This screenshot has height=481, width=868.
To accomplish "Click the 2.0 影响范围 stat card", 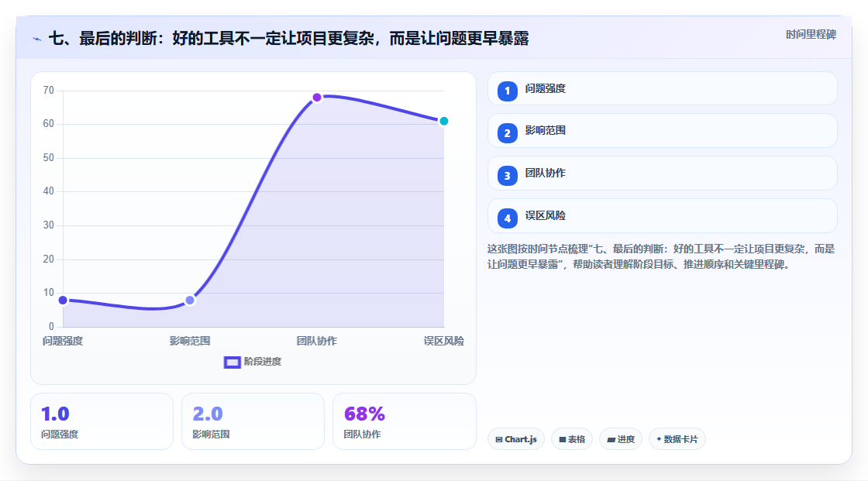I will click(x=253, y=421).
